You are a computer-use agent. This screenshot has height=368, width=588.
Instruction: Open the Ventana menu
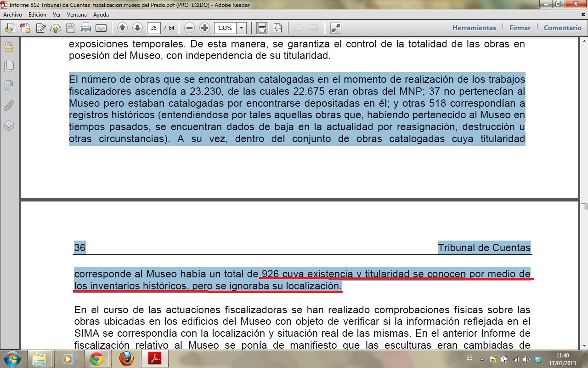pos(77,15)
